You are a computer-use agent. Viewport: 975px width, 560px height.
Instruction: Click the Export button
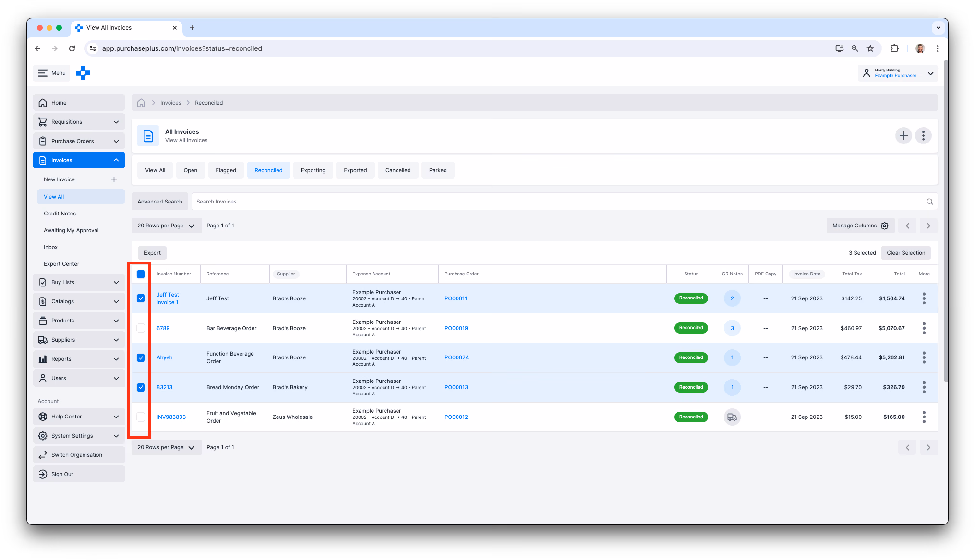point(152,253)
